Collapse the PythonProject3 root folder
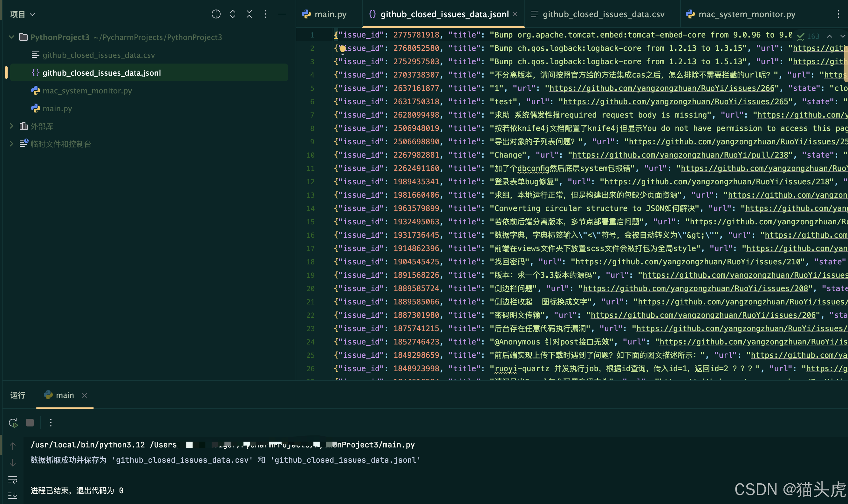Viewport: 848px width, 504px height. pos(11,37)
